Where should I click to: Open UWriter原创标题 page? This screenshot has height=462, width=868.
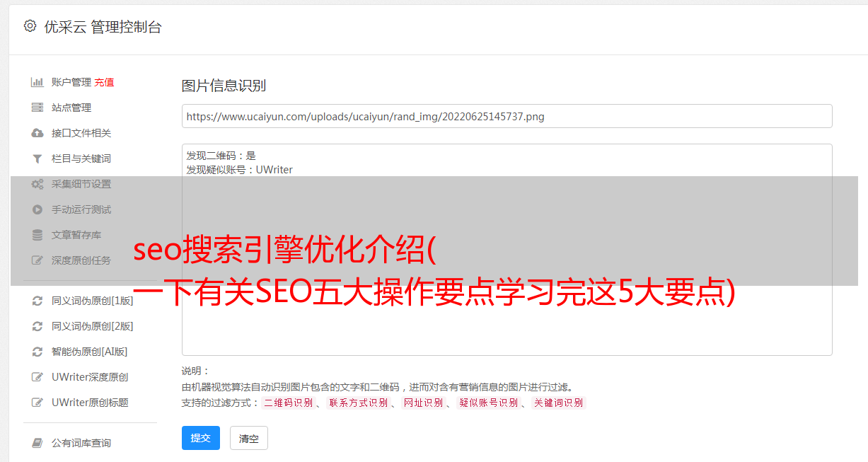click(90, 403)
